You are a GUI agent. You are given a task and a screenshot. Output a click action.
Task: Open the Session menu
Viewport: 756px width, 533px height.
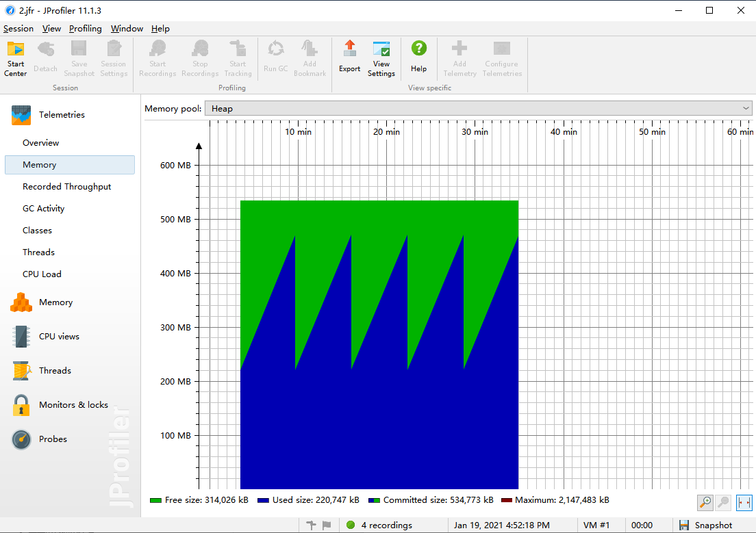tap(18, 29)
